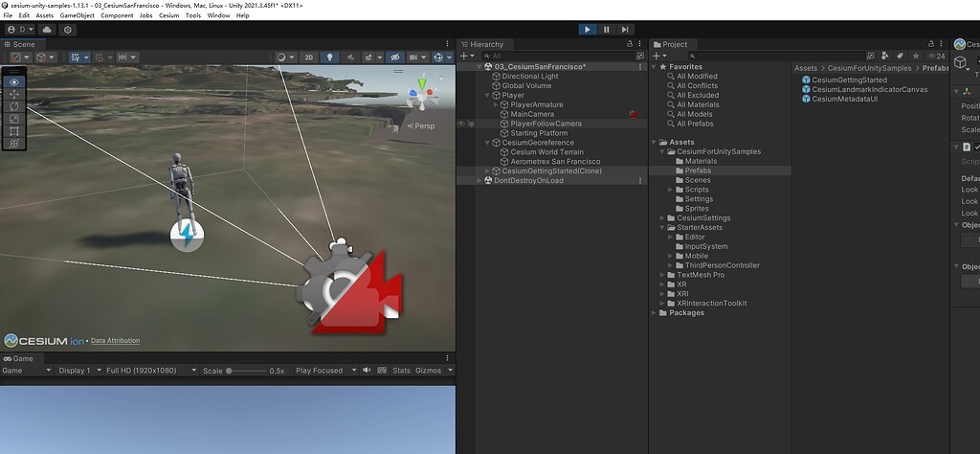Expand CesiumGettingStarted(Clone) in Hierarchy
The height and width of the screenshot is (454, 980).
pyautogui.click(x=488, y=170)
